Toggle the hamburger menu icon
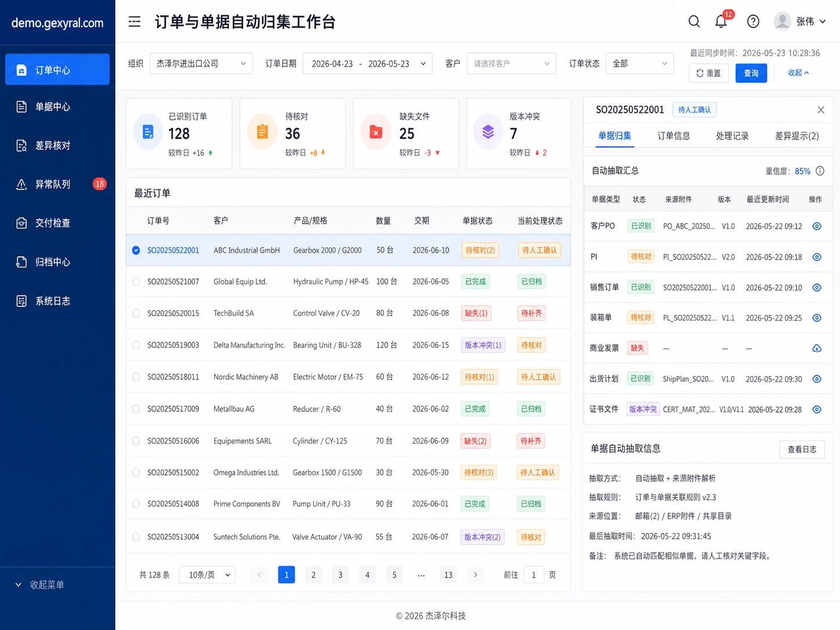Image resolution: width=840 pixels, height=630 pixels. click(x=135, y=22)
